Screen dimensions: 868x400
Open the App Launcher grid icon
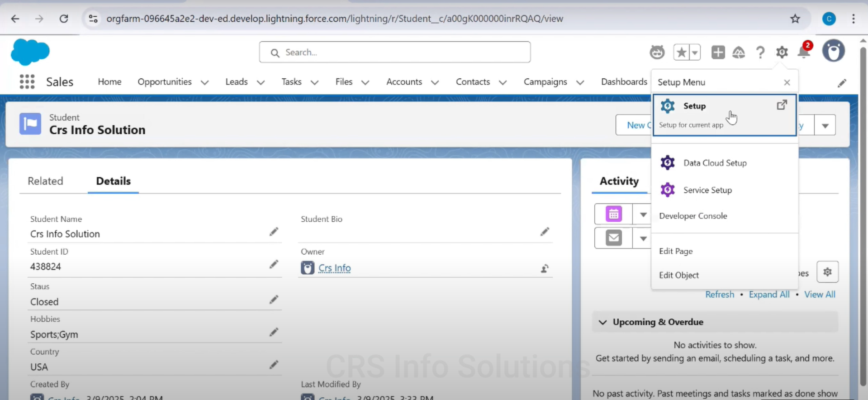click(x=27, y=82)
